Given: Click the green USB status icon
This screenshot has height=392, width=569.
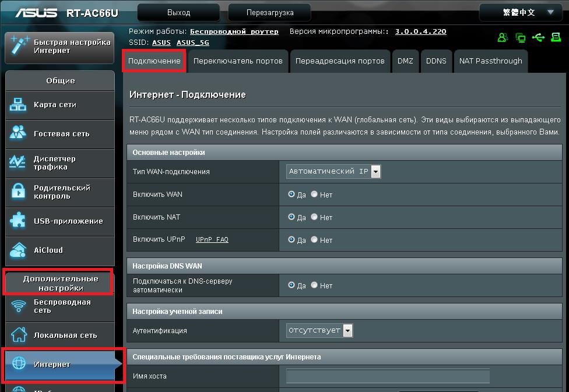Looking at the screenshot, I should [x=539, y=37].
